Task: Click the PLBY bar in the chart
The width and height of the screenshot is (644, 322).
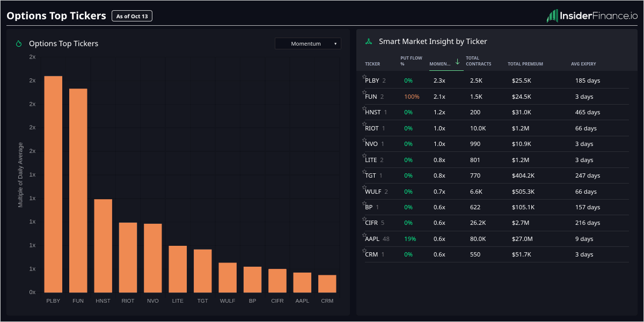Action: pyautogui.click(x=53, y=184)
